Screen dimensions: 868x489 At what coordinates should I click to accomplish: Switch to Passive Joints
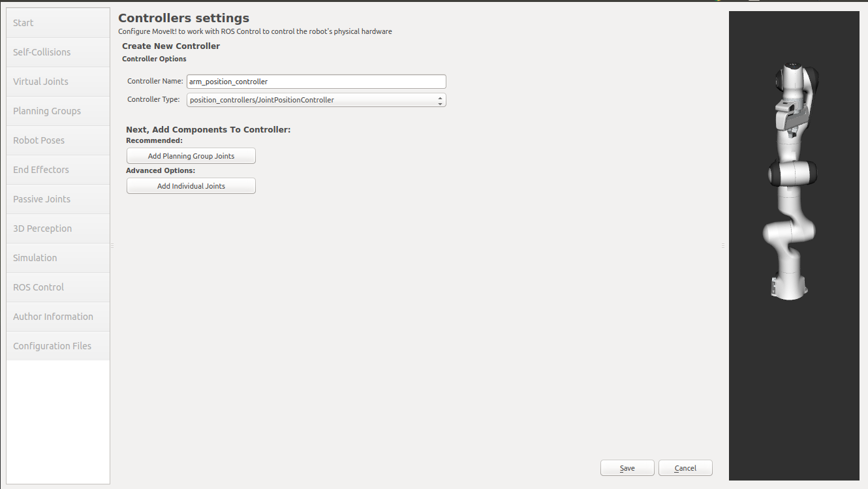57,198
